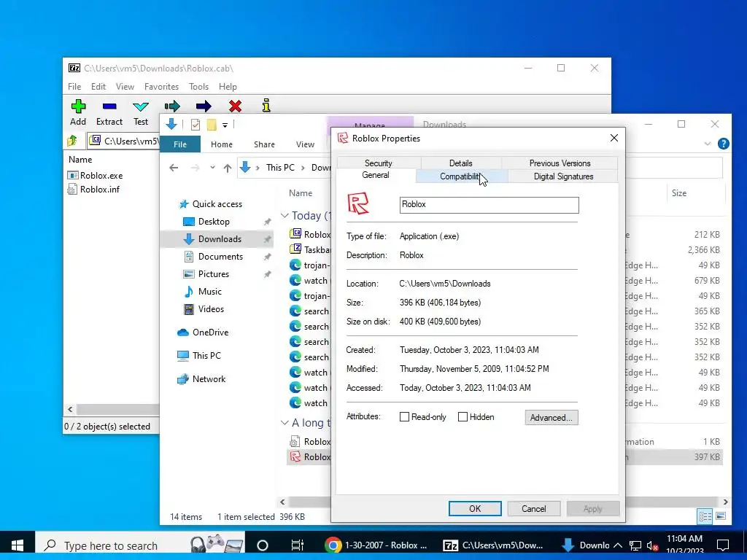747x560 pixels.
Task: Click the 7-Zip Extract icon
Action: click(x=109, y=106)
